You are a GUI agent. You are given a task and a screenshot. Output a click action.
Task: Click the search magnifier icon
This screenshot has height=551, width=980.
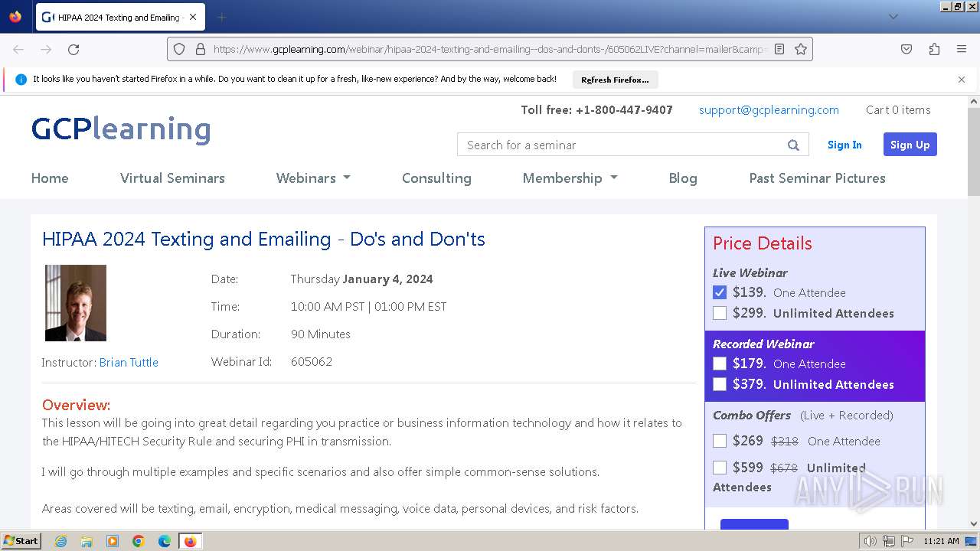tap(793, 145)
